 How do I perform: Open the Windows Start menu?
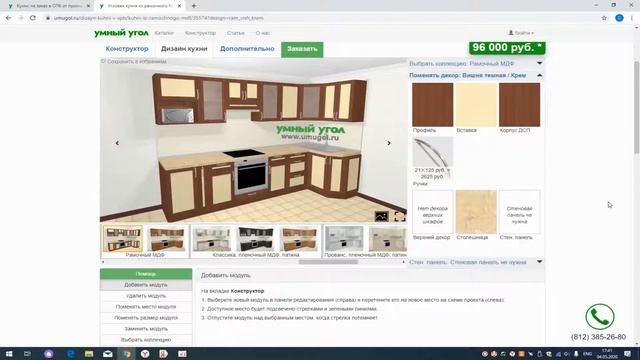click(9, 354)
